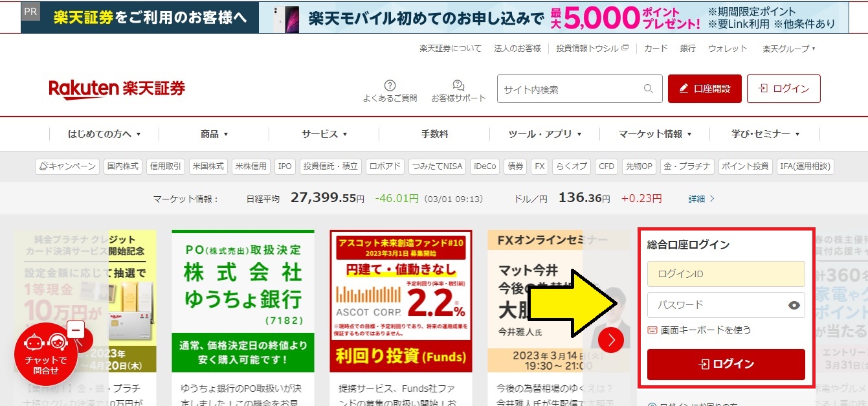The width and height of the screenshot is (868, 406).
Task: Select the FX tag
Action: (539, 166)
